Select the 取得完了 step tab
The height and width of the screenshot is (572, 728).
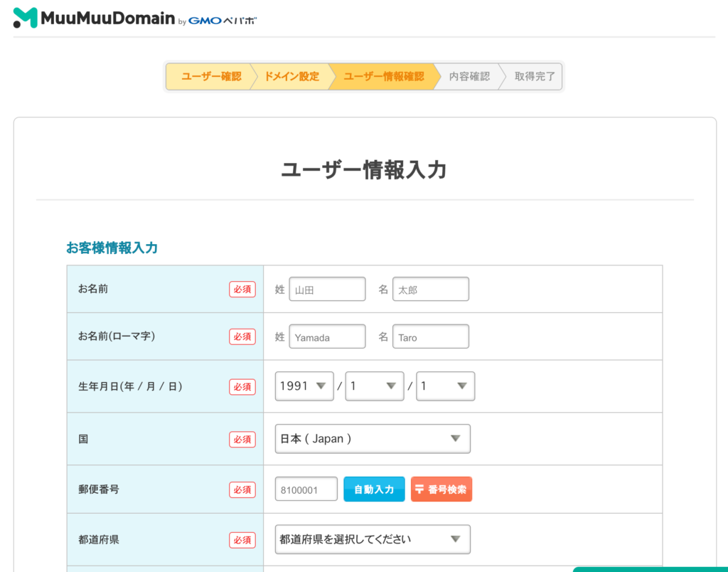coord(535,77)
